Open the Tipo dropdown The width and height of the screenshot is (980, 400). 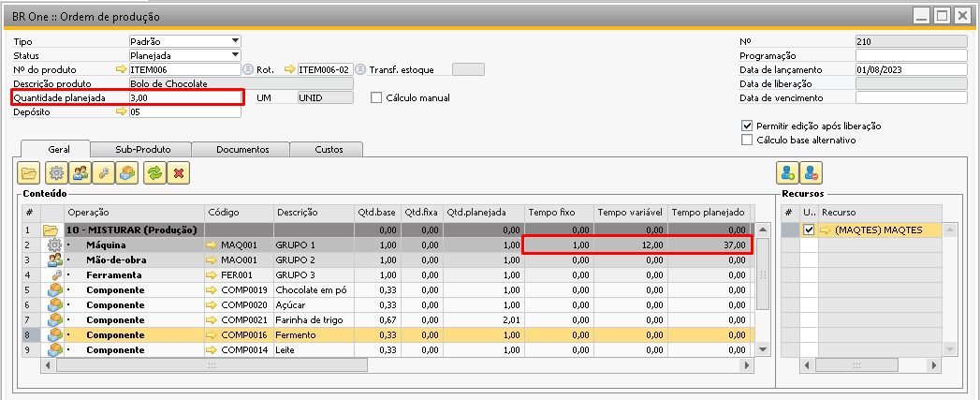point(235,41)
